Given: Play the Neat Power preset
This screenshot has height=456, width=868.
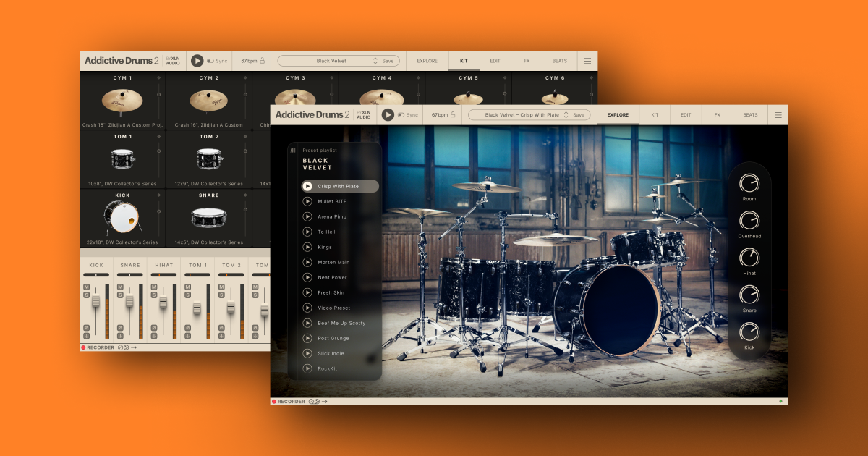Looking at the screenshot, I should click(x=307, y=277).
